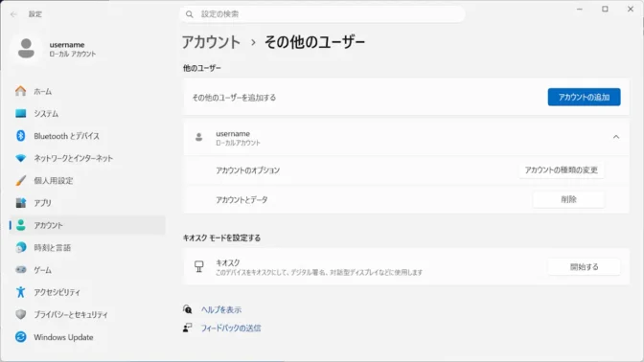Click the プライバシー shield icon
Viewport: 644px width, 362px height.
[20, 314]
